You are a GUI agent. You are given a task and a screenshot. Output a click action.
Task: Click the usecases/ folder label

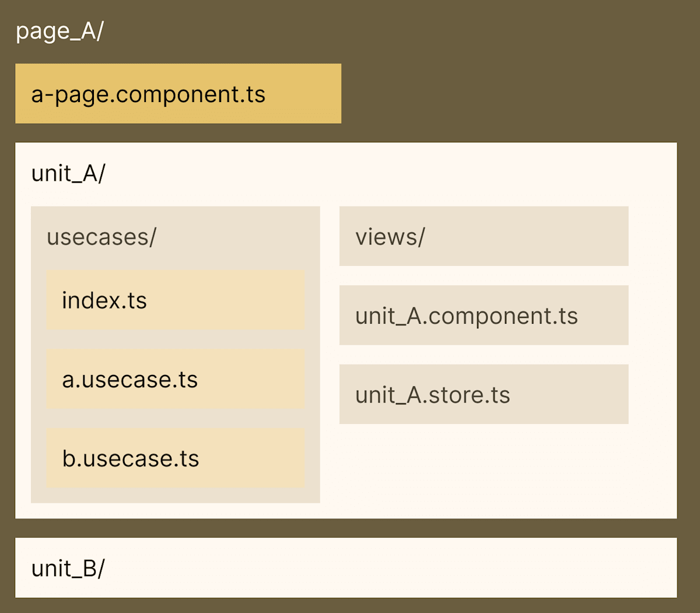pos(101,237)
